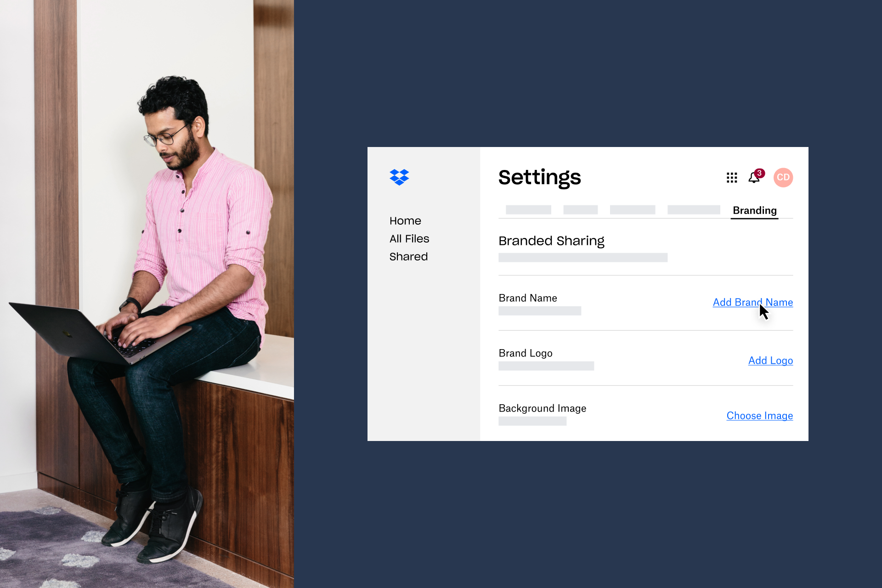Click the user avatar CD icon
Viewport: 882px width, 588px height.
coord(782,177)
